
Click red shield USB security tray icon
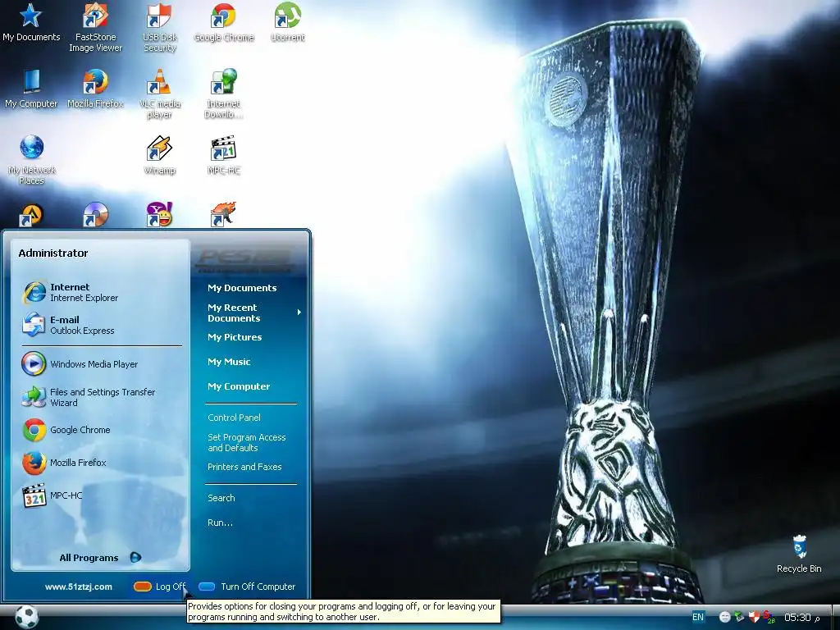tap(754, 617)
